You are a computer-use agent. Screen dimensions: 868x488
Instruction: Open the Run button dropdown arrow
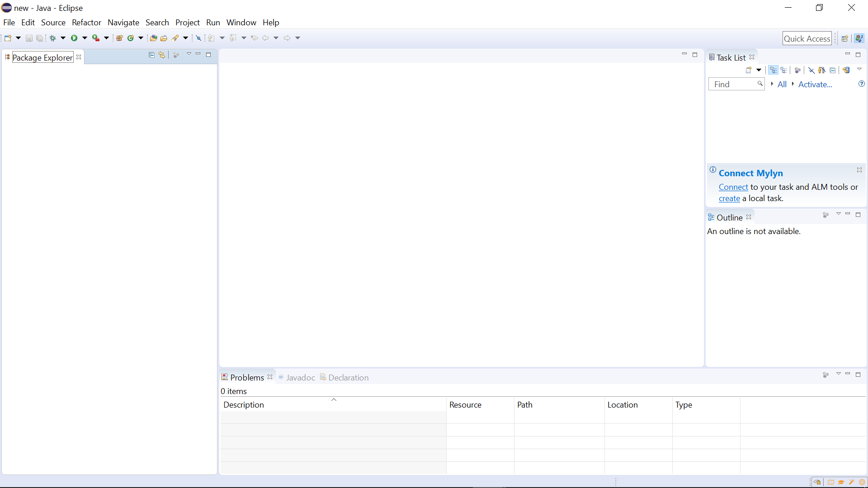coord(85,38)
